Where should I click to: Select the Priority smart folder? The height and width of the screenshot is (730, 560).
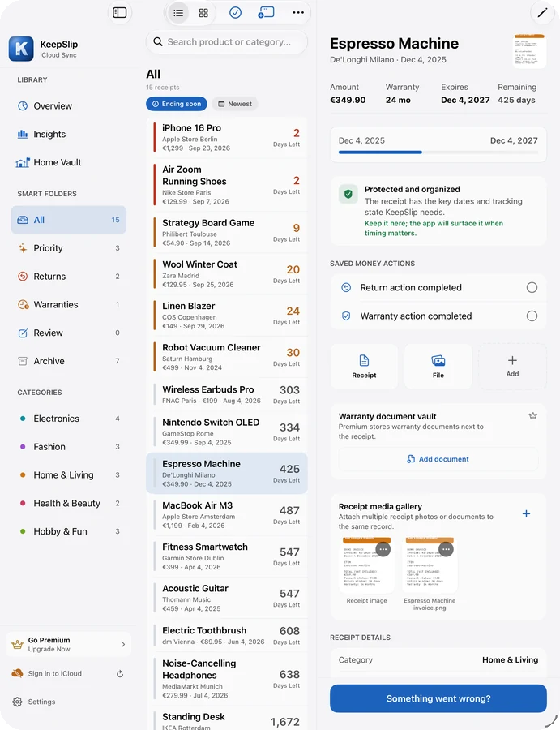(x=68, y=248)
